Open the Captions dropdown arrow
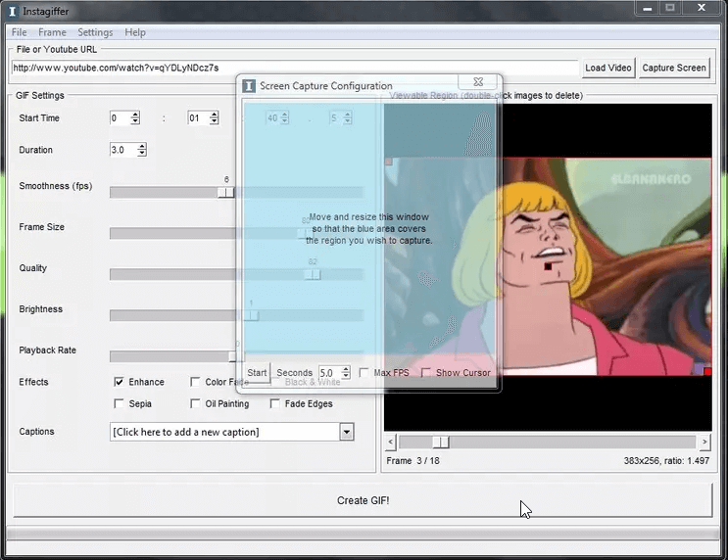Screen dimensions: 728x560 point(346,432)
